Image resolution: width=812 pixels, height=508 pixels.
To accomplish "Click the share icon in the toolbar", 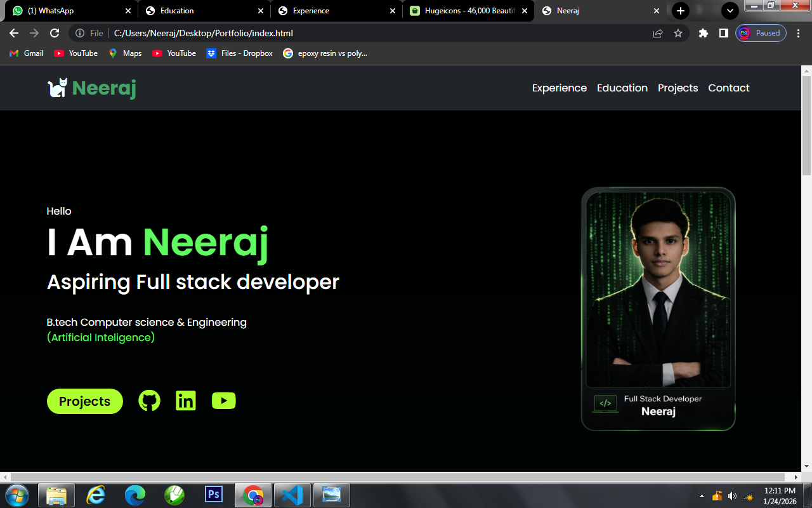I will tap(657, 33).
